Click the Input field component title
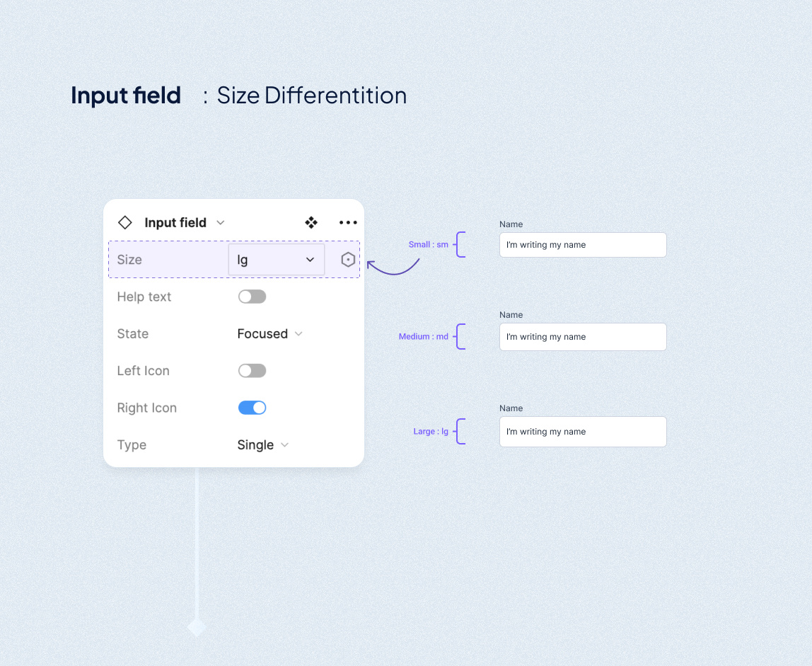The height and width of the screenshot is (666, 812). 175,222
